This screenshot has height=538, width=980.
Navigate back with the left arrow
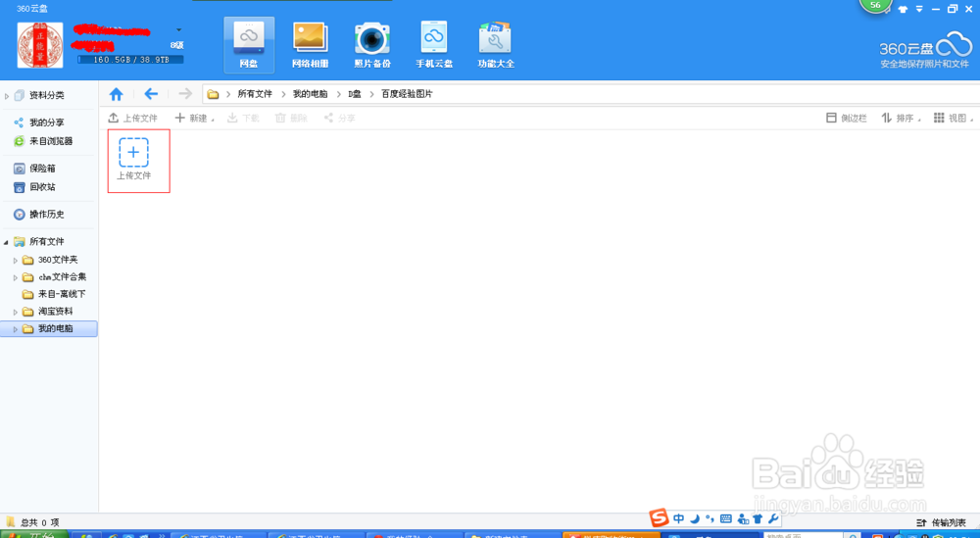tap(151, 94)
